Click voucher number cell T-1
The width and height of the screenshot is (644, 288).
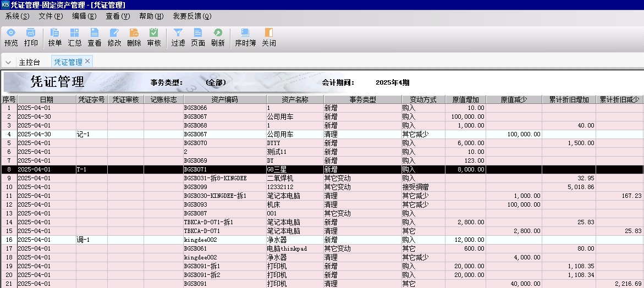point(91,169)
